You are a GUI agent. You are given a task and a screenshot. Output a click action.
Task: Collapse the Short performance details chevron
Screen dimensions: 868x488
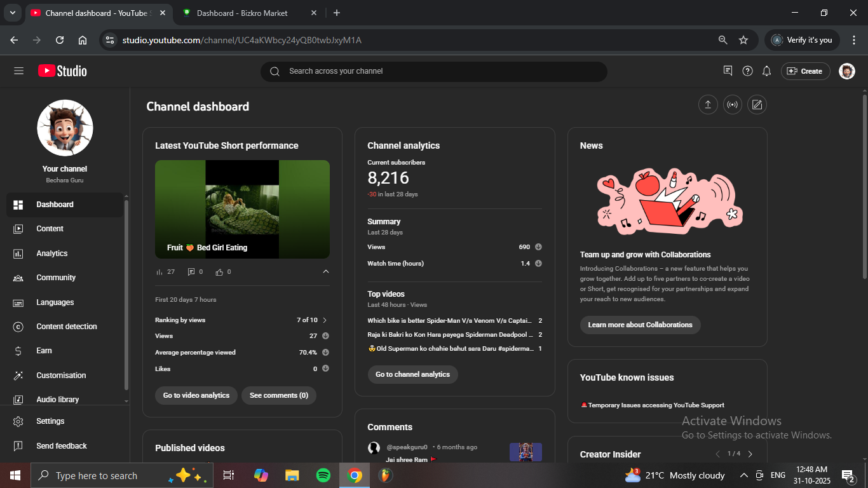click(x=326, y=272)
